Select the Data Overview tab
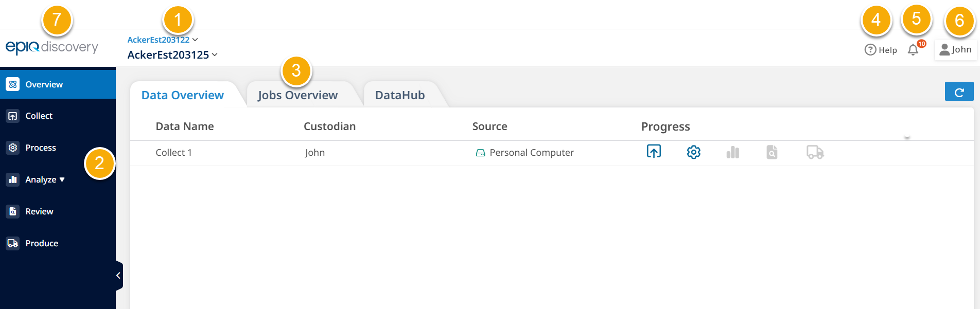 [182, 95]
